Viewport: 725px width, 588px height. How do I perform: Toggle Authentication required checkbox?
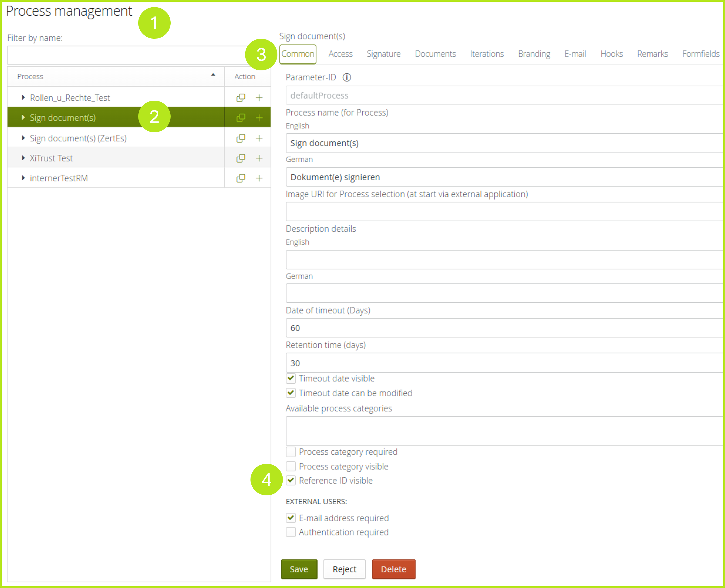click(x=291, y=532)
